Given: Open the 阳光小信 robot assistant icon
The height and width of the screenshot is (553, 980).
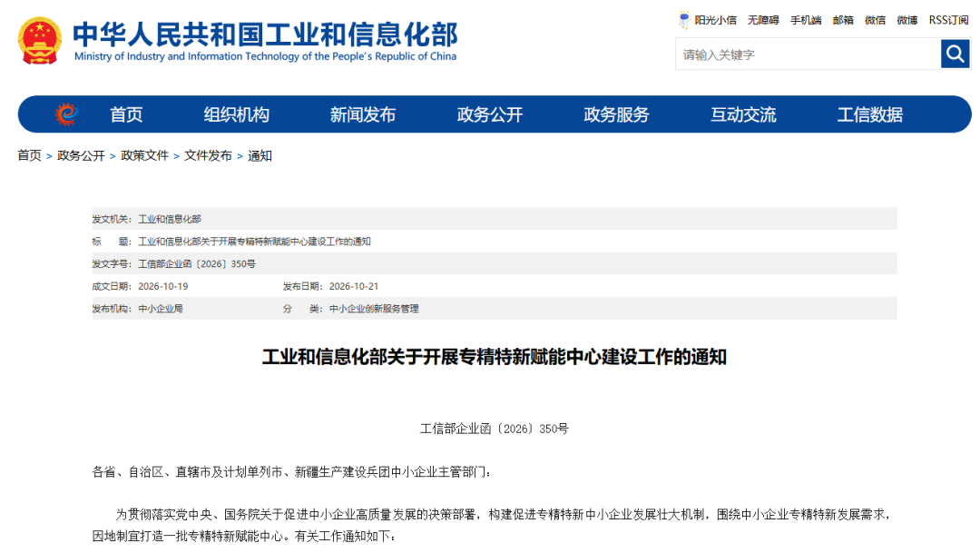Looking at the screenshot, I should pos(684,20).
